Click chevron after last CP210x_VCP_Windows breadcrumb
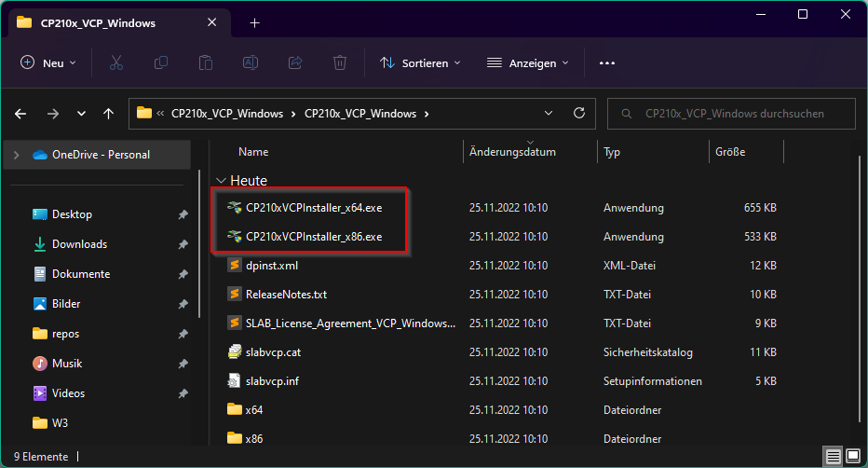The image size is (868, 468). 427,114
